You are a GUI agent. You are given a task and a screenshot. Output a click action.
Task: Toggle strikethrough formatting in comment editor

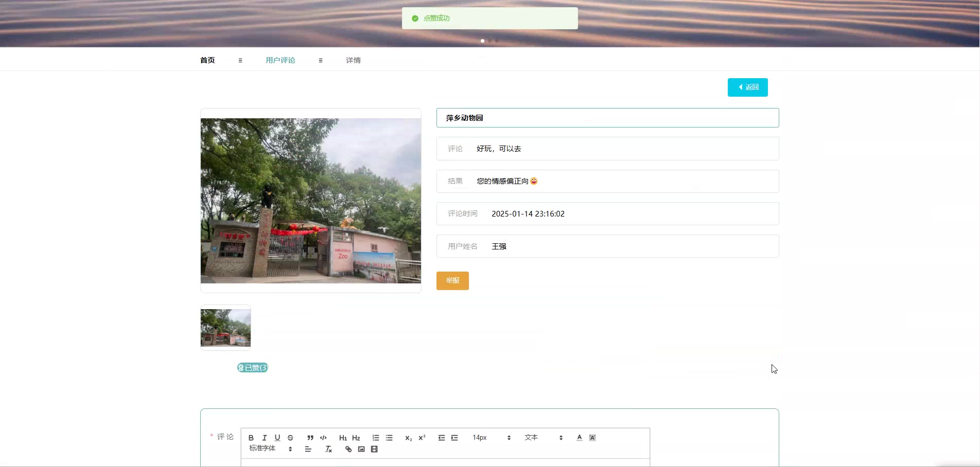coord(290,438)
